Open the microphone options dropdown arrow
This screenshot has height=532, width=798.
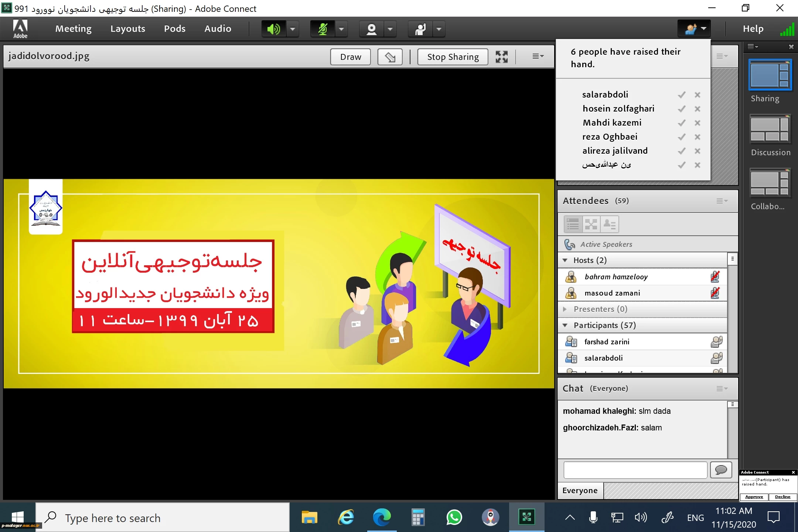click(341, 29)
